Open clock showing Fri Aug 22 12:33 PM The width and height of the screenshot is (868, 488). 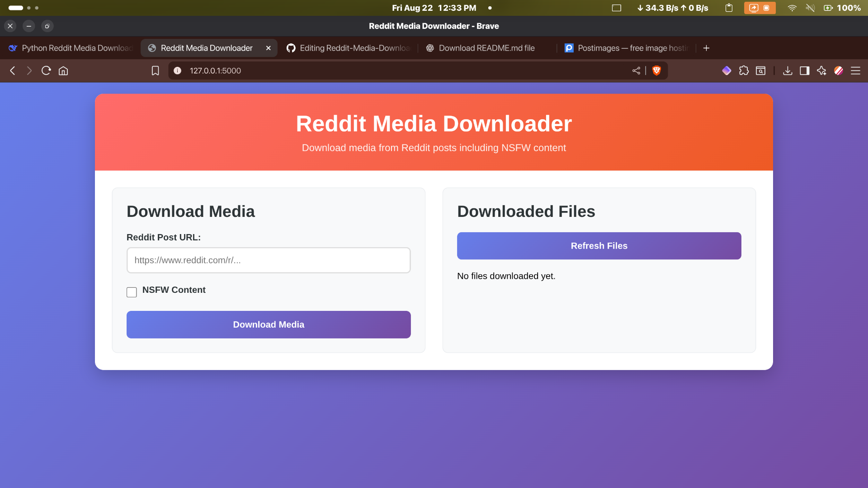pos(434,8)
